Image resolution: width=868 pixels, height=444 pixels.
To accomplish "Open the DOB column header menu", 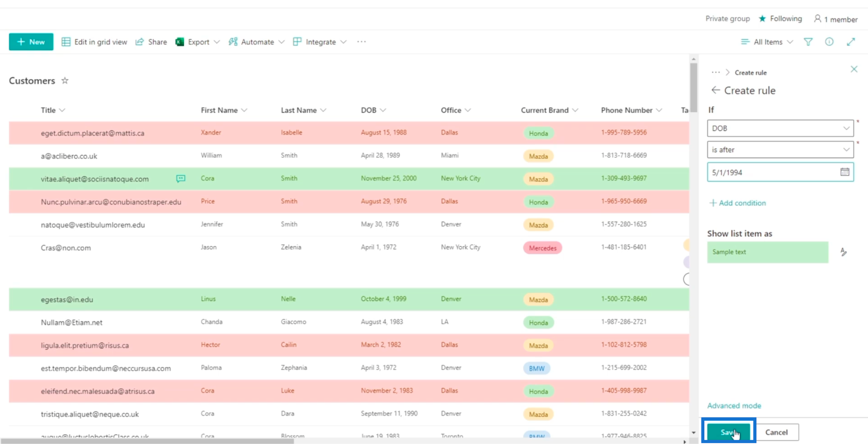I will pyautogui.click(x=373, y=110).
